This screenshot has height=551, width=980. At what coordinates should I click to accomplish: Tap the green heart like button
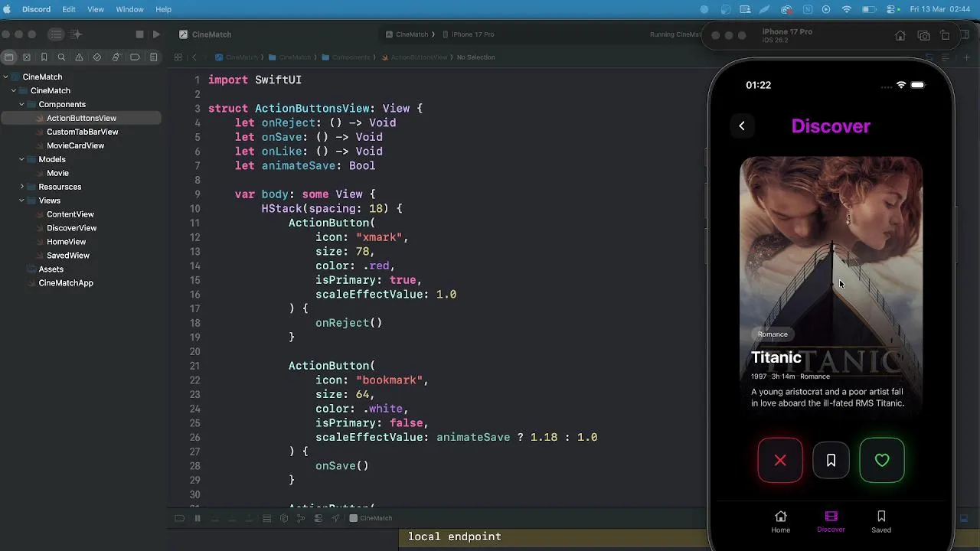click(x=882, y=460)
